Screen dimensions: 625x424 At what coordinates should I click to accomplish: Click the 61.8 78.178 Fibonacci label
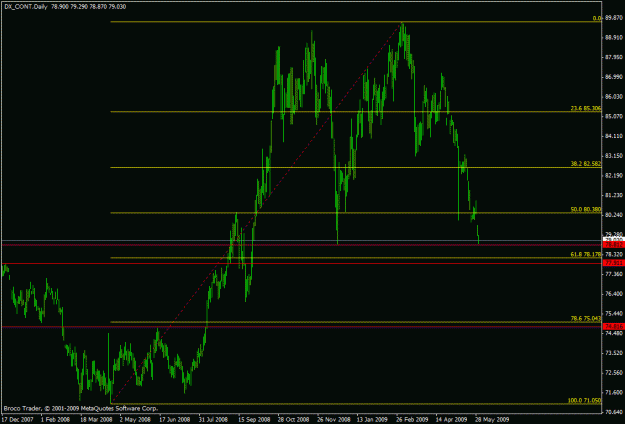[x=586, y=254]
